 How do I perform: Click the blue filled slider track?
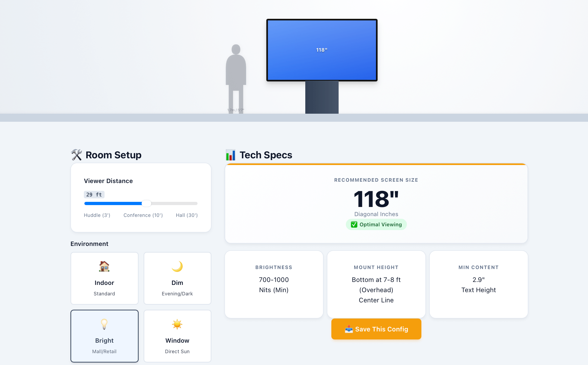(113, 203)
